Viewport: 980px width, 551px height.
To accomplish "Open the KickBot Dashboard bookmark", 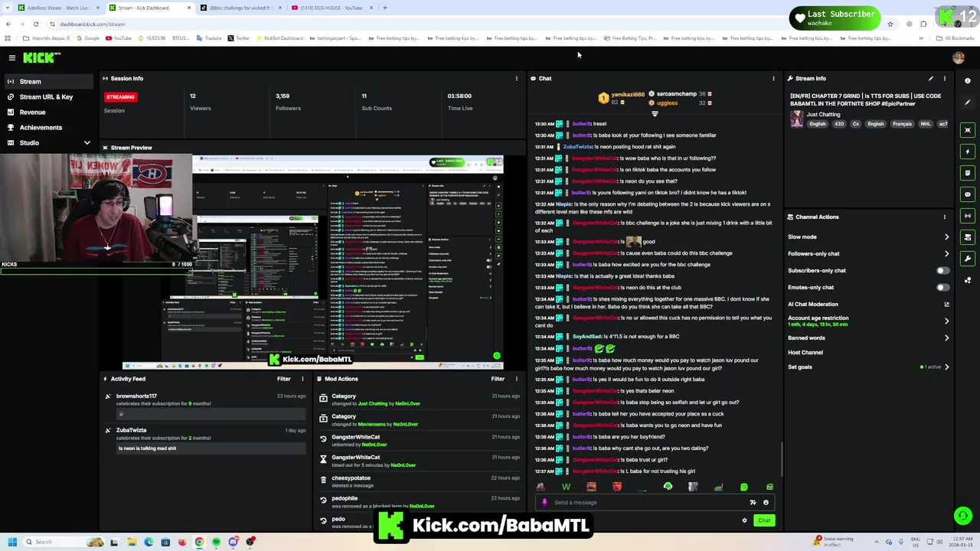I will point(281,38).
